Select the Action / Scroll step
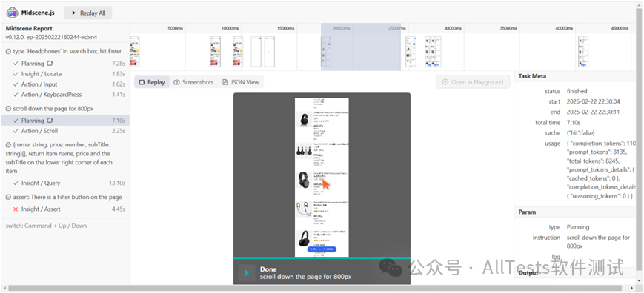This screenshot has width=644, height=293. [x=65, y=131]
